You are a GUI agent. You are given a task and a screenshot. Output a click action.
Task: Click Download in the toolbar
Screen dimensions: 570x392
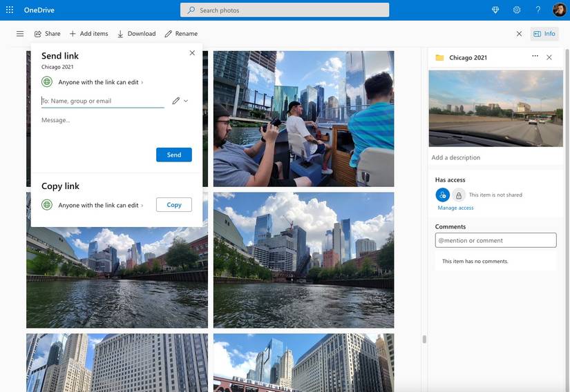[136, 34]
